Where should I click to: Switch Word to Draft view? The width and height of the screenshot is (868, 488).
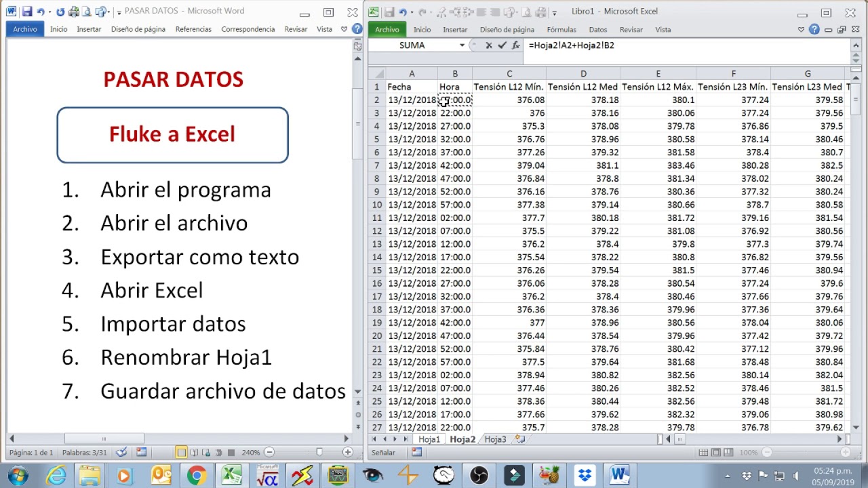pyautogui.click(x=231, y=452)
